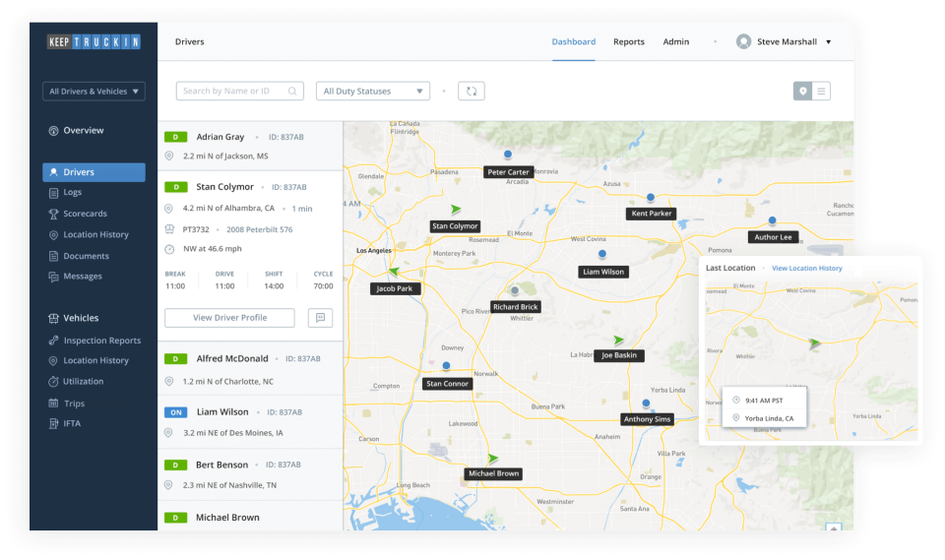Switch to the Reports tab
945x560 pixels.
628,42
